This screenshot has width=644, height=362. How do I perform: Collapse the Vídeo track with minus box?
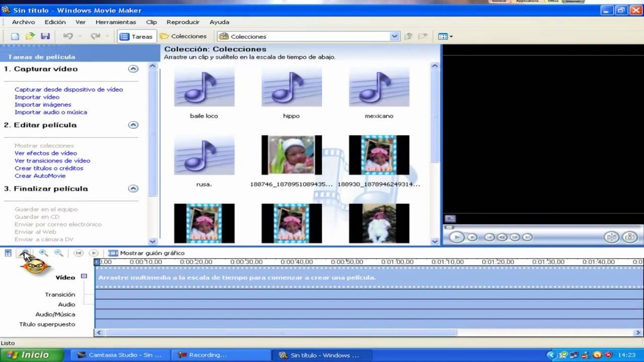click(84, 276)
